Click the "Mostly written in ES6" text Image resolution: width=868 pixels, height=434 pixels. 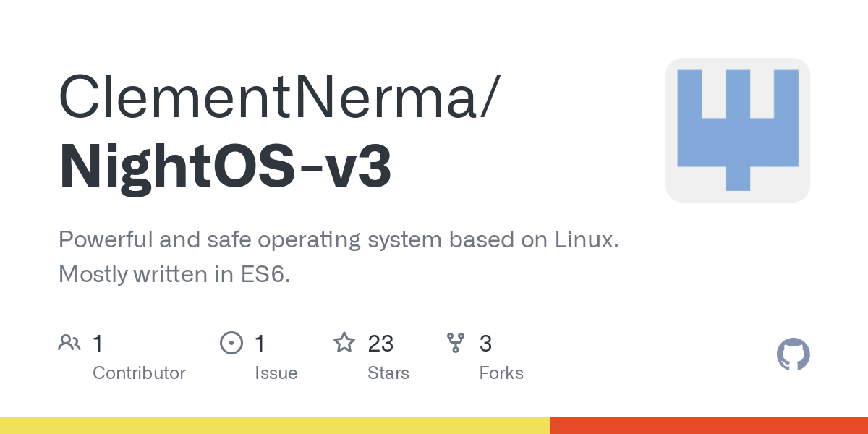[174, 275]
